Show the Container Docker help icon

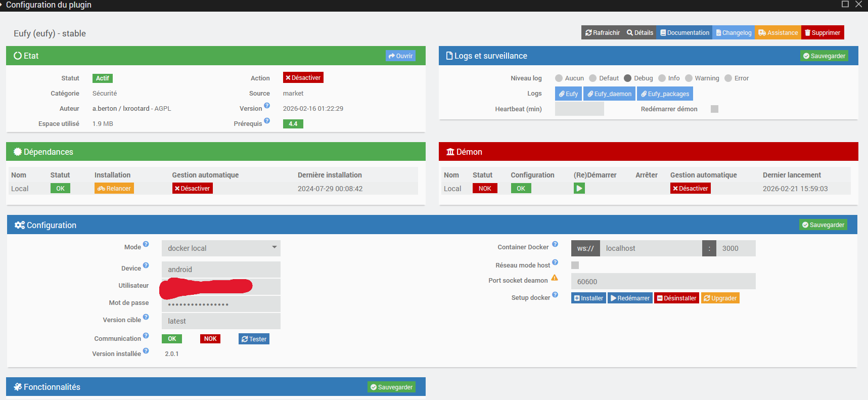555,244
